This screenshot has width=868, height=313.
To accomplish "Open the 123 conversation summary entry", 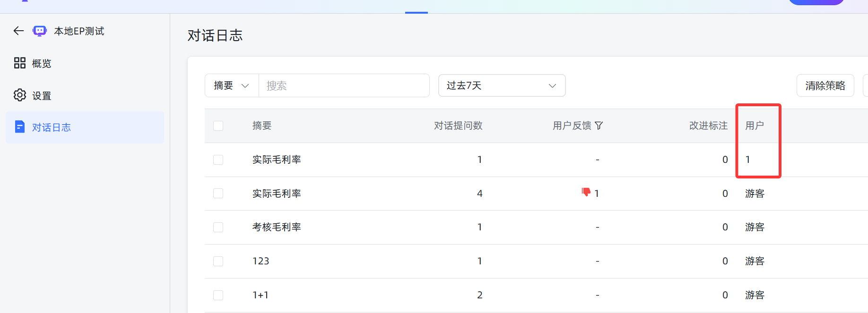I will [261, 261].
